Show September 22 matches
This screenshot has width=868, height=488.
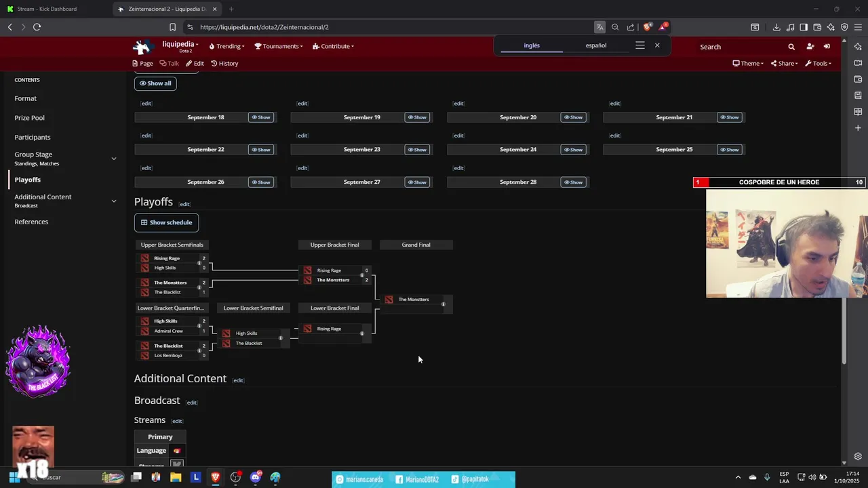coord(261,150)
